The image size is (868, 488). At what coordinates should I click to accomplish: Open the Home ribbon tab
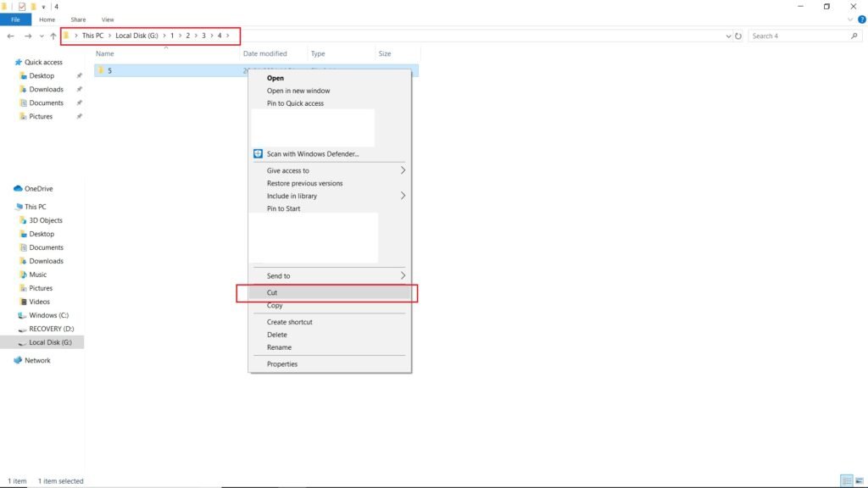click(x=47, y=19)
